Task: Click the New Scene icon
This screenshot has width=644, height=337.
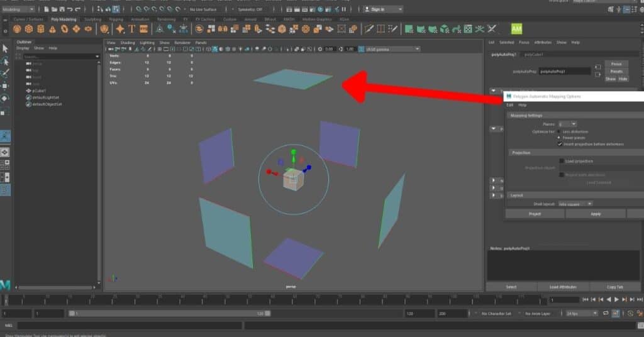Action: tap(47, 9)
